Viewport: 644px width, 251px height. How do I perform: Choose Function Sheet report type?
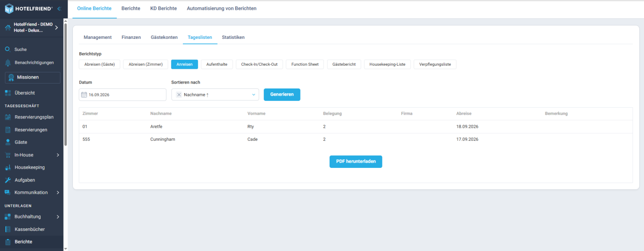coord(305,64)
